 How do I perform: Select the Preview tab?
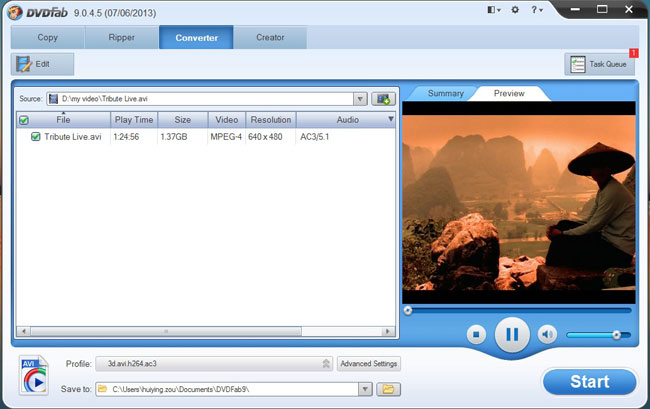(x=509, y=94)
